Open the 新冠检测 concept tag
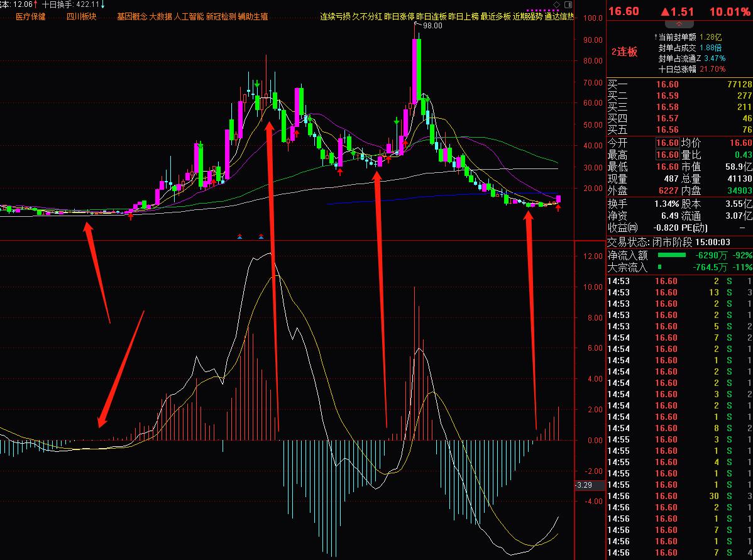This screenshot has height=560, width=753. coord(221,16)
